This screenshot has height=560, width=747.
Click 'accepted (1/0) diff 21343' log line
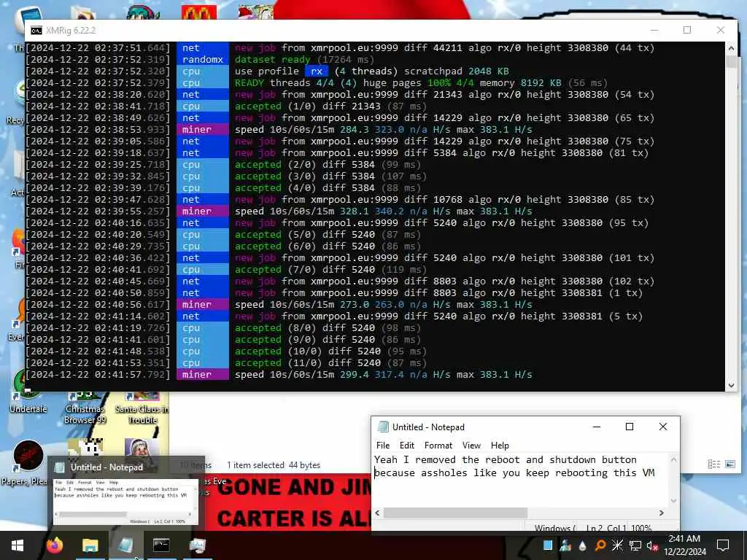308,106
